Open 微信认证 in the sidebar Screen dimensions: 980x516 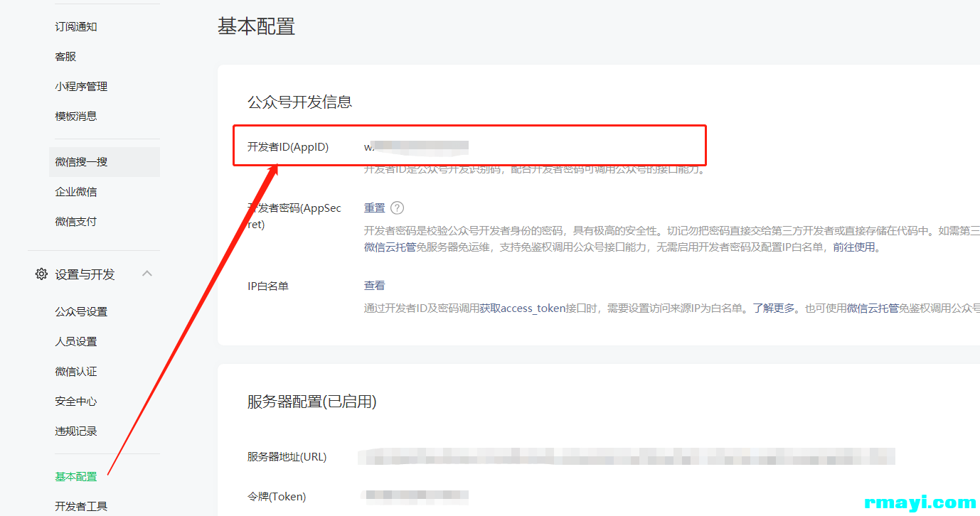tap(76, 372)
